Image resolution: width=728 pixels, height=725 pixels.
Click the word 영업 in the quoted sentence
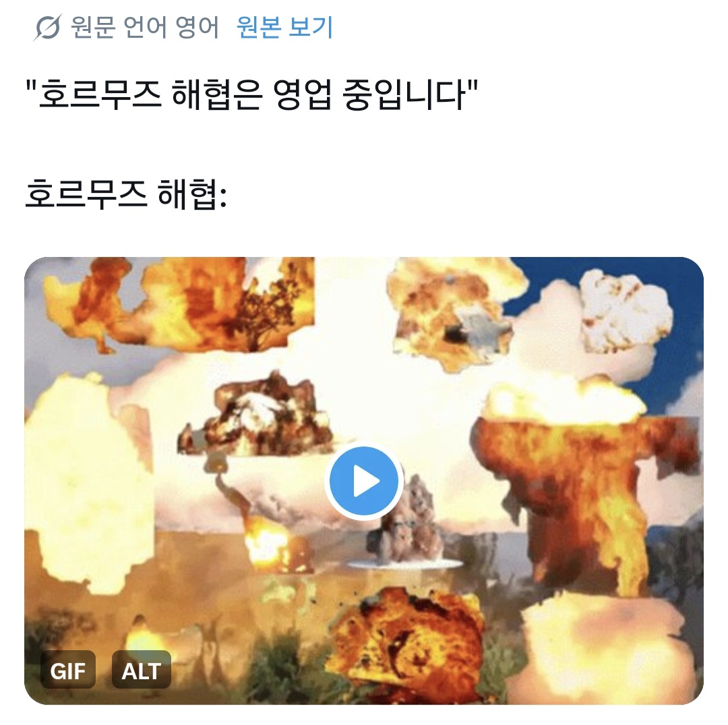click(x=302, y=94)
